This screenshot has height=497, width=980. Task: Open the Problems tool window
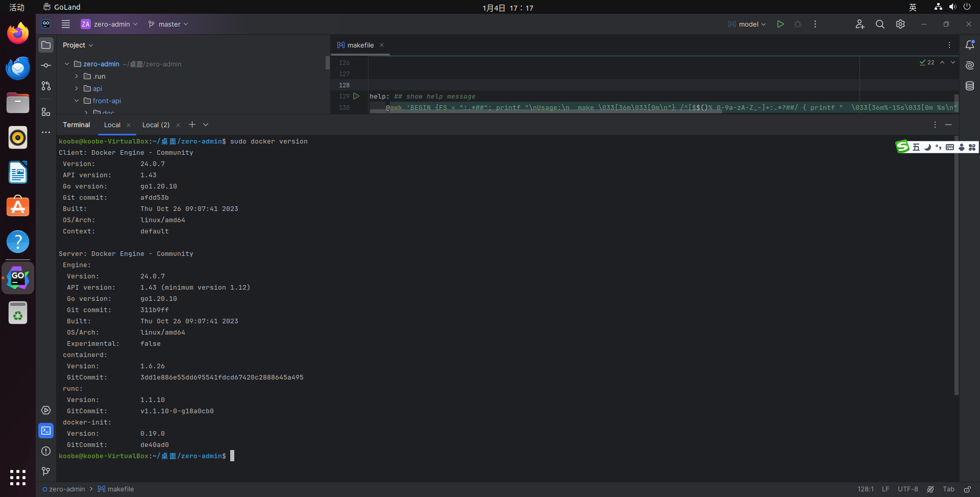click(46, 451)
